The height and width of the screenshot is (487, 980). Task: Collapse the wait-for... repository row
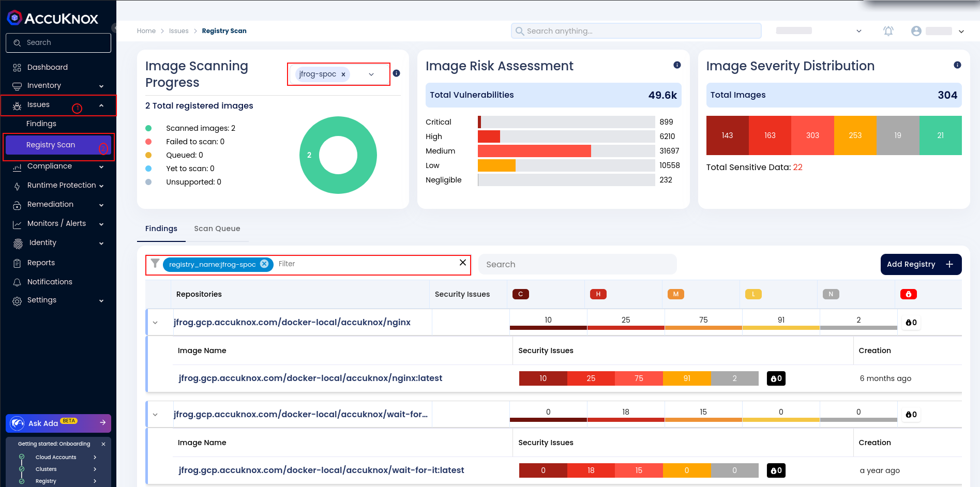click(x=155, y=415)
